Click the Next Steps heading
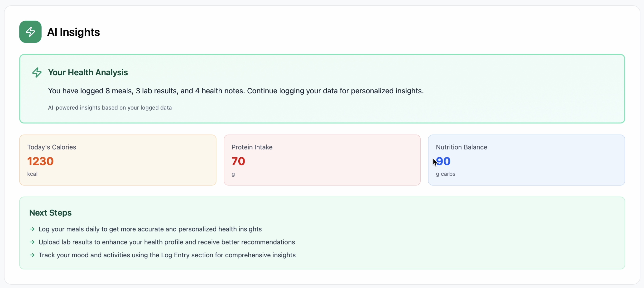 click(x=50, y=213)
